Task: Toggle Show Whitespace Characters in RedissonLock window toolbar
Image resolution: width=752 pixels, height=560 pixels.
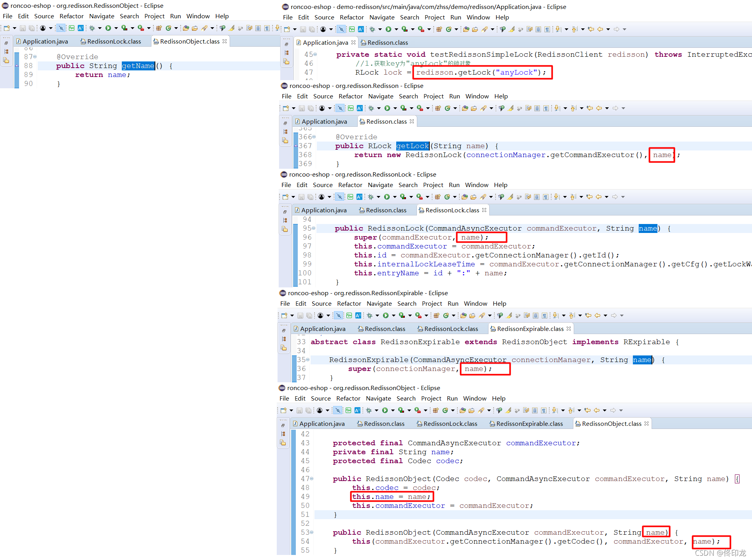Action: pos(546,197)
